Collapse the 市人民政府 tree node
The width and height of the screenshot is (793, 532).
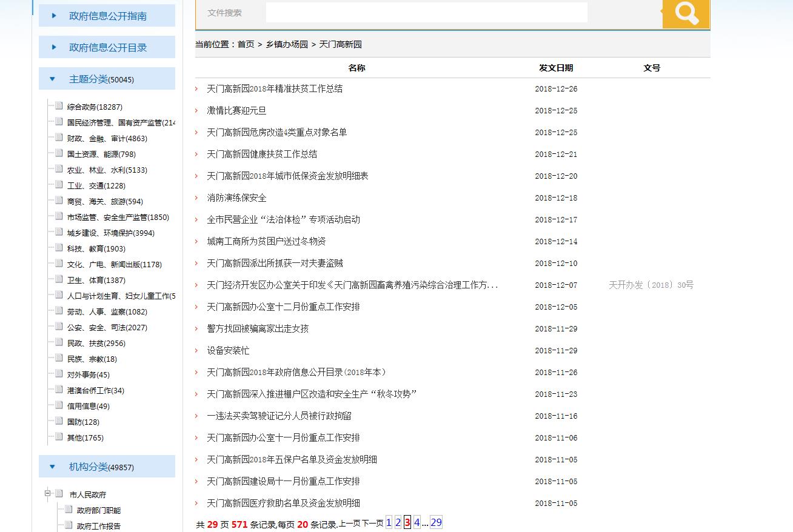tap(47, 494)
